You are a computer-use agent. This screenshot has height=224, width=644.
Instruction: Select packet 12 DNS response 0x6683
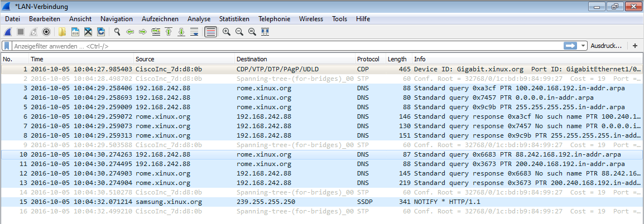[x=321, y=173]
